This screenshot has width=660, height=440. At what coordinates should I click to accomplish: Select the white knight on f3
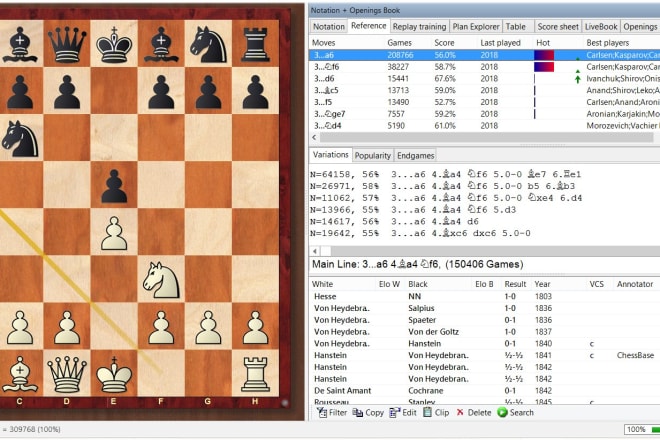pyautogui.click(x=161, y=280)
